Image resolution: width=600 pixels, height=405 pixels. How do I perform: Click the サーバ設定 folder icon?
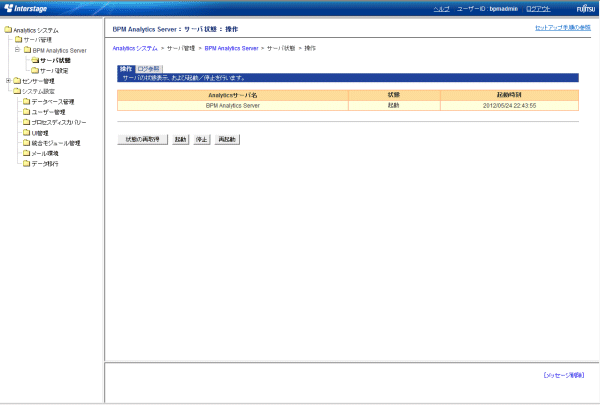[x=35, y=70]
